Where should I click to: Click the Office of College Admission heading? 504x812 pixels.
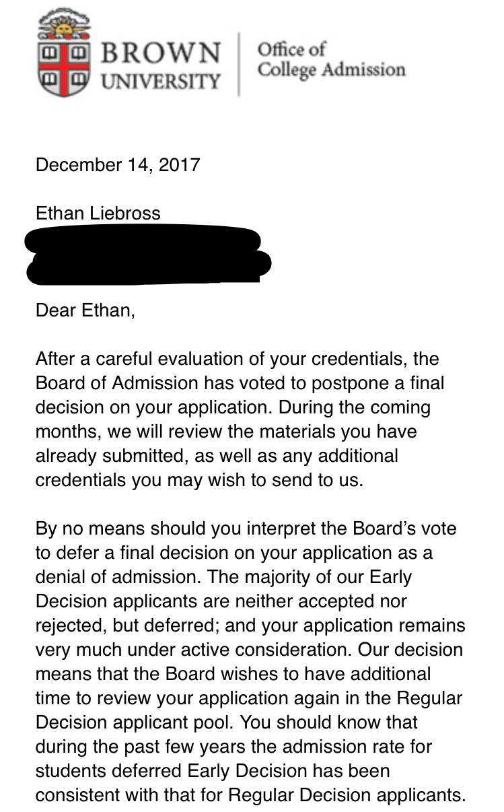point(332,59)
